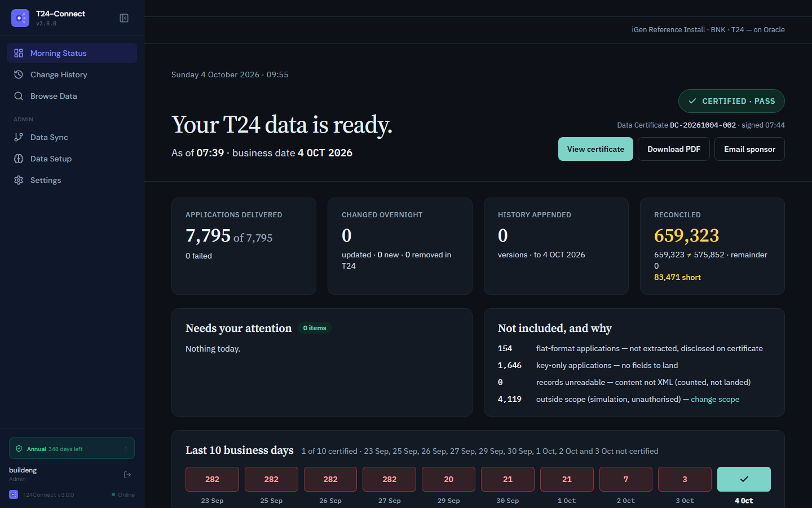
Task: Select the 27 Sep business day tile
Action: tap(390, 479)
